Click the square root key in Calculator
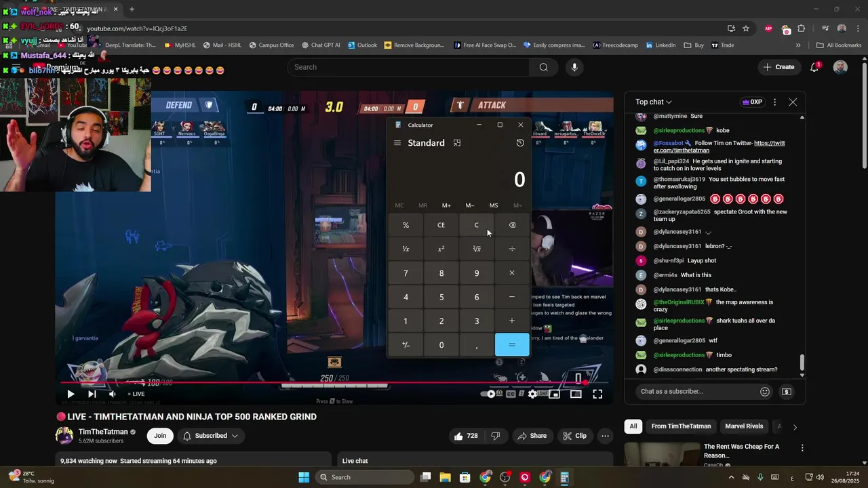This screenshot has width=868, height=488. click(477, 249)
